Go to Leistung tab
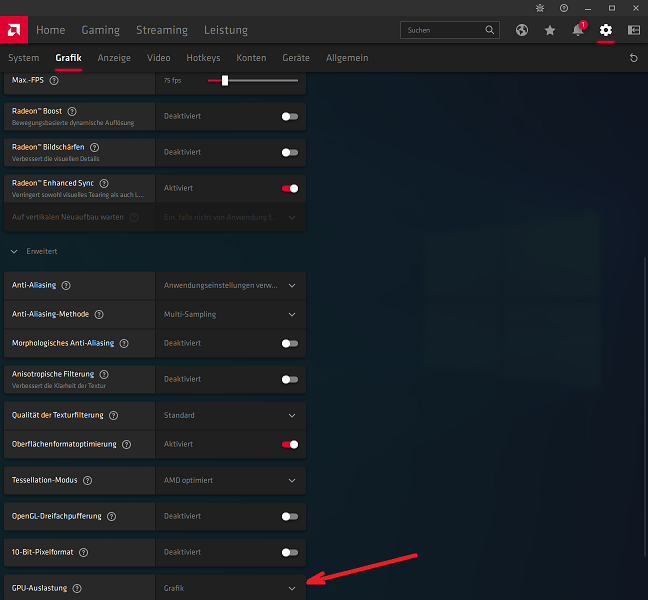The height and width of the screenshot is (600, 648). click(226, 30)
